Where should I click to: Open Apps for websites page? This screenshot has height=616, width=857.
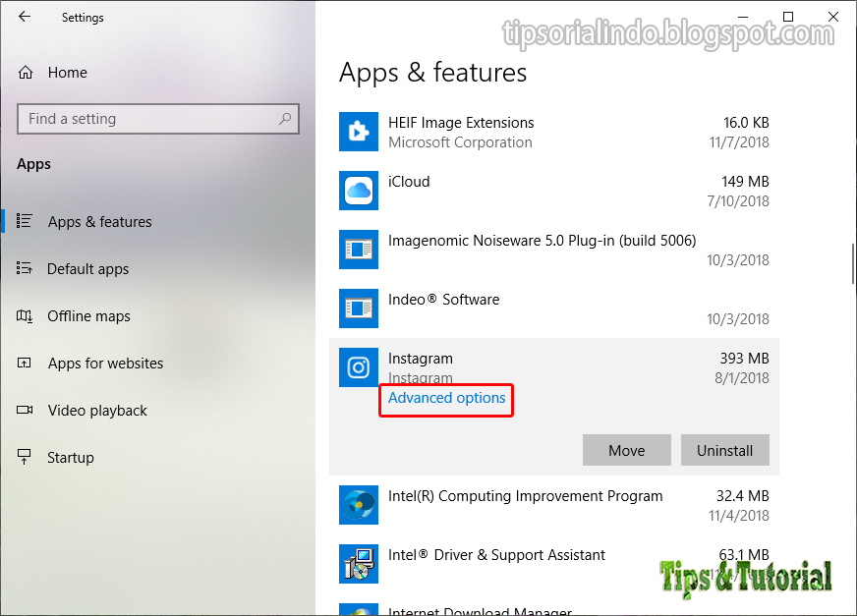(x=105, y=363)
